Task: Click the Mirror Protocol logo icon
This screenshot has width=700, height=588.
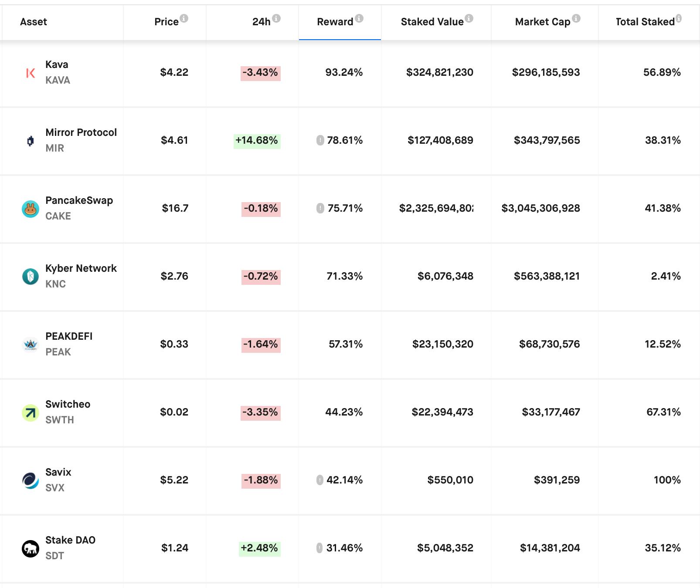Action: [31, 141]
